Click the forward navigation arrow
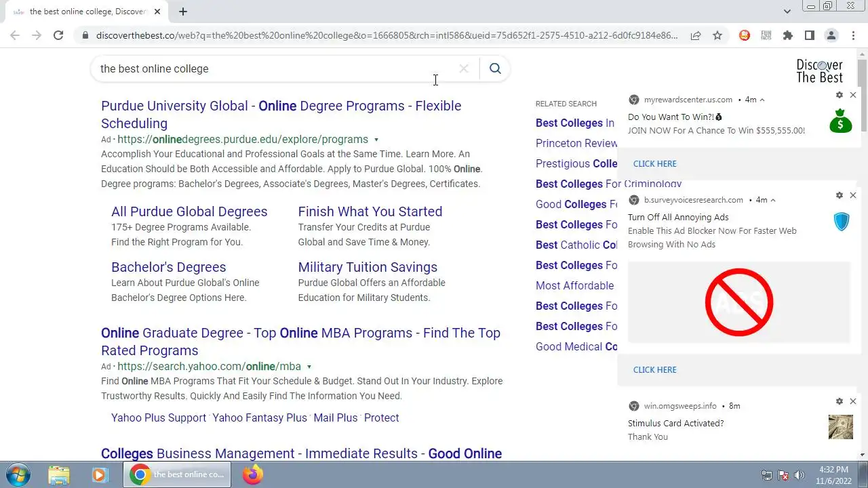868x488 pixels. point(37,35)
